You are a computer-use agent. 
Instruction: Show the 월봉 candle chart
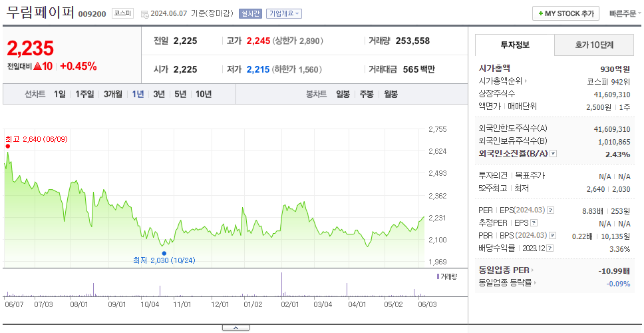click(x=391, y=94)
